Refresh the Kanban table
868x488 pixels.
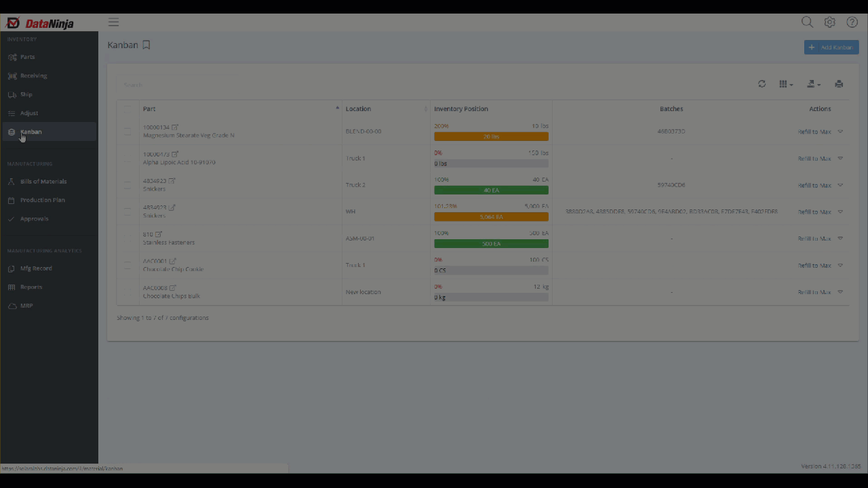tap(762, 84)
